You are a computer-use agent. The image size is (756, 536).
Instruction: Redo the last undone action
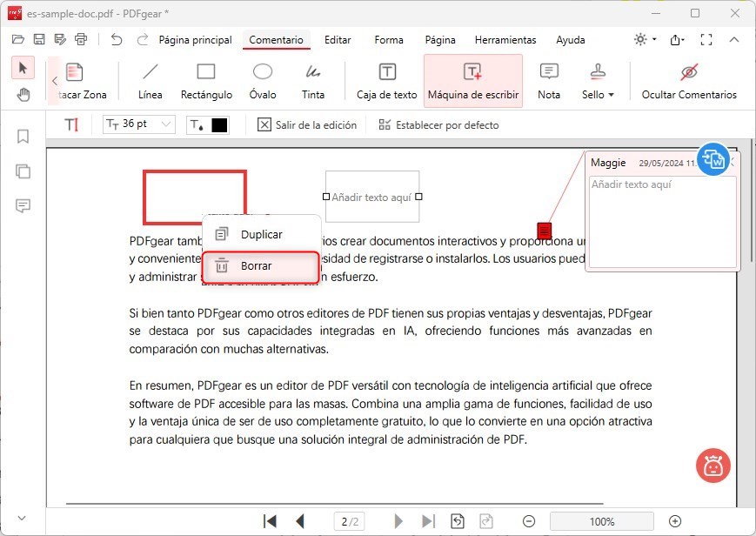coord(142,39)
